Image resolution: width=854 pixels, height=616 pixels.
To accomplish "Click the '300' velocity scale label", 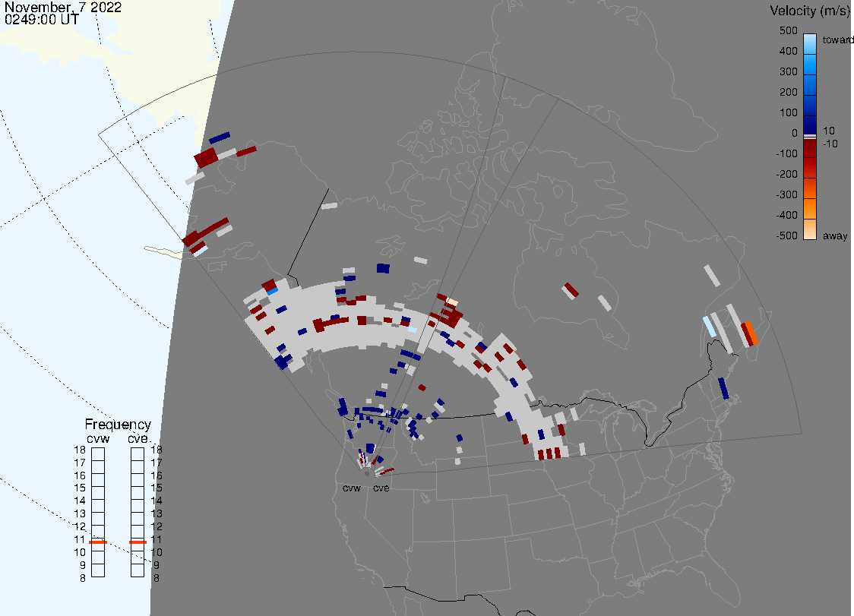I will click(x=788, y=72).
